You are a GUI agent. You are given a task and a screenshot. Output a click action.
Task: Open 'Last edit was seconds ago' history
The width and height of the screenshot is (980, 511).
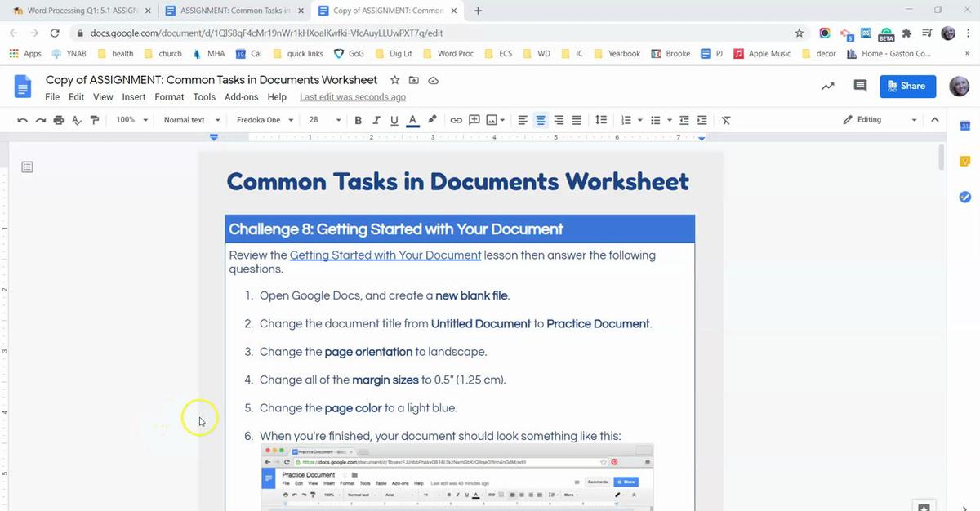(353, 97)
